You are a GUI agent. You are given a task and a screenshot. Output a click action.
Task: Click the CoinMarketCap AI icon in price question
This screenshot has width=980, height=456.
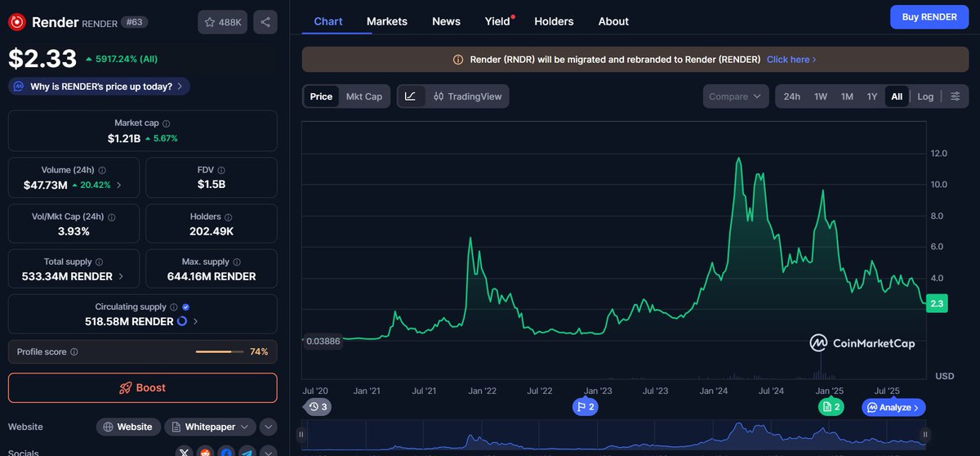[x=18, y=86]
